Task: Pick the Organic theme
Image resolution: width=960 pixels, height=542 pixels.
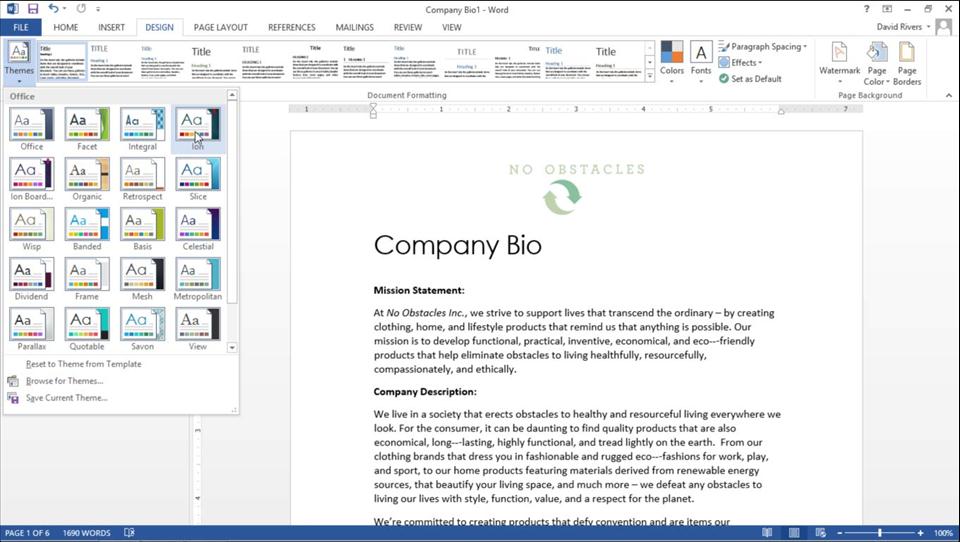Action: point(87,179)
